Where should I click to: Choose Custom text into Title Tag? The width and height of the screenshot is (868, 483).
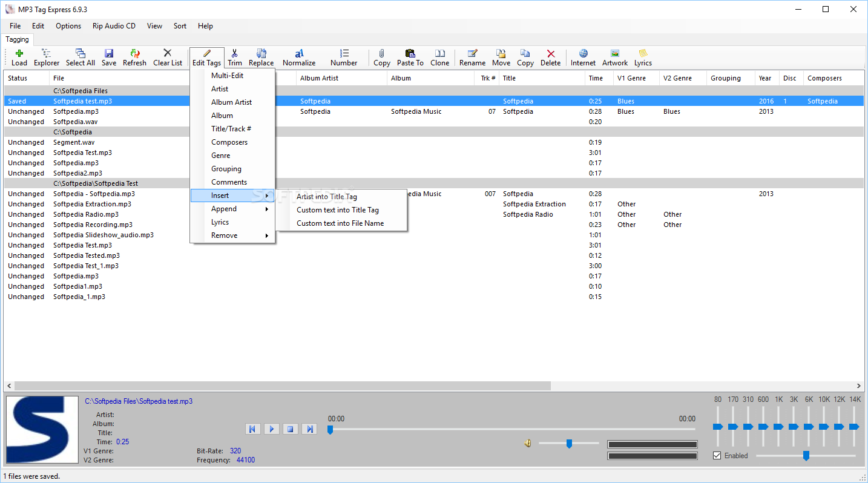pyautogui.click(x=341, y=210)
